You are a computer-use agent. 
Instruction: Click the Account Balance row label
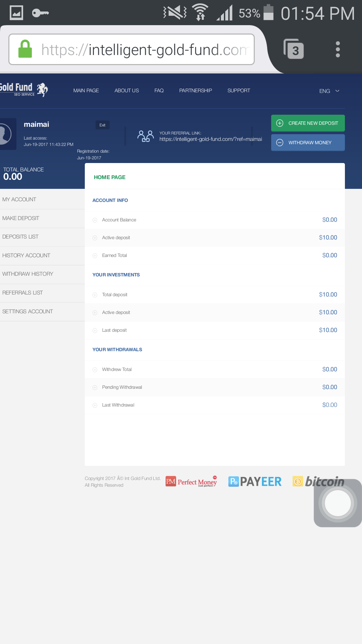[119, 220]
